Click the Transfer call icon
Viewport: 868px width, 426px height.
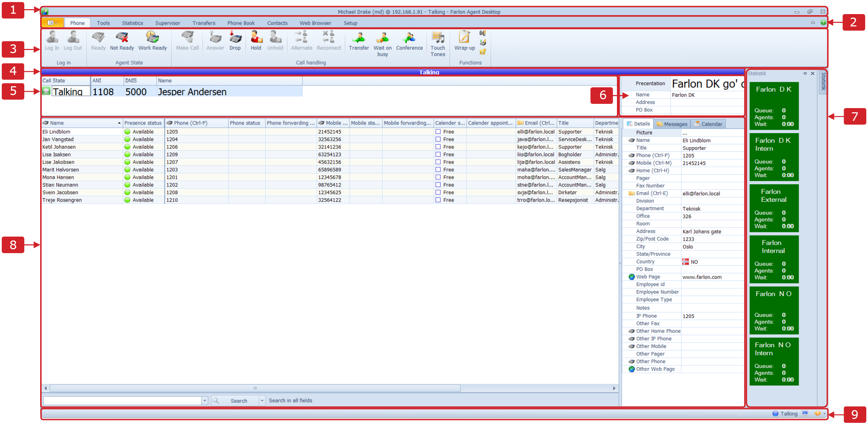pyautogui.click(x=359, y=38)
